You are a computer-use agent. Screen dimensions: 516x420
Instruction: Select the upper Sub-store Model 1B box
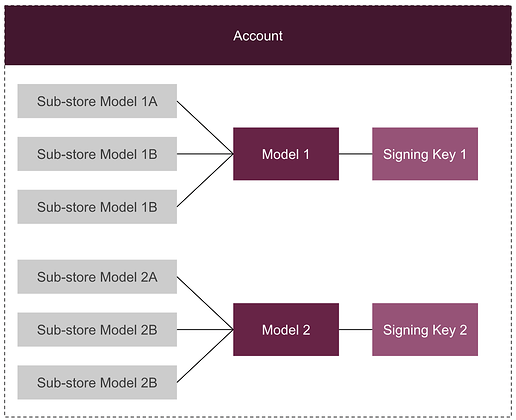(x=97, y=154)
